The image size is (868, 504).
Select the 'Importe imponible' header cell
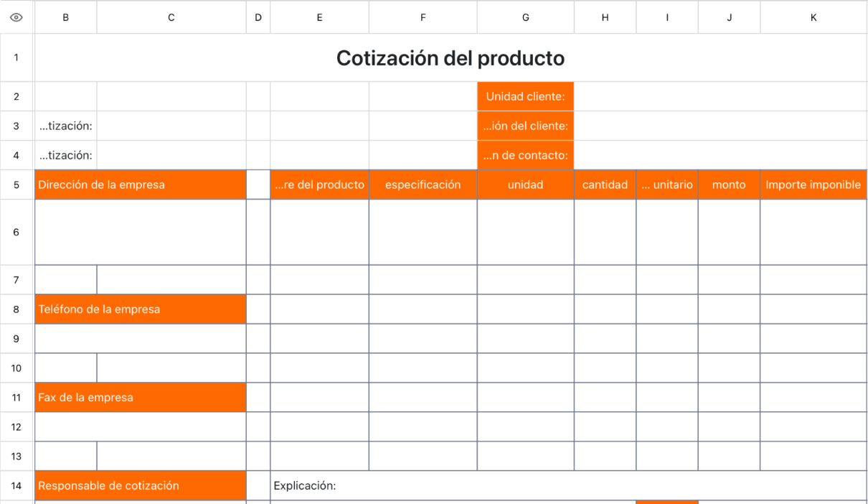pos(813,185)
